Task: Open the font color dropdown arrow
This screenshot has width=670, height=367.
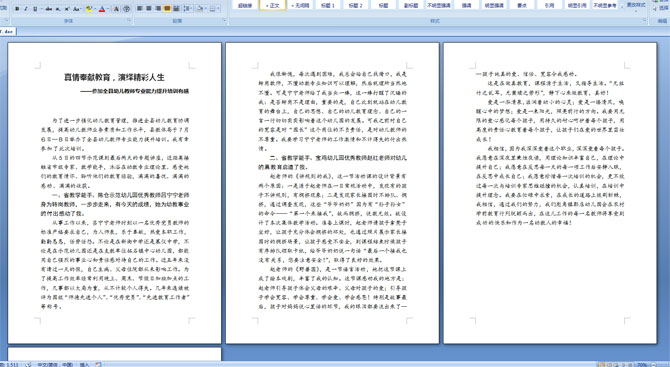Action: pos(108,9)
